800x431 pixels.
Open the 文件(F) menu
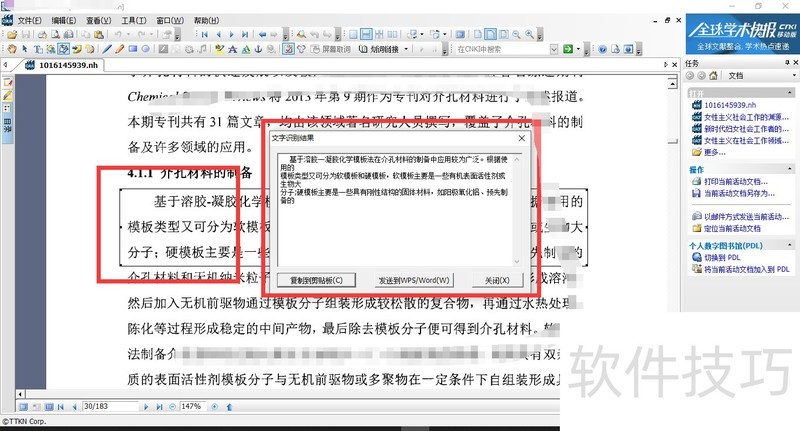pyautogui.click(x=29, y=20)
